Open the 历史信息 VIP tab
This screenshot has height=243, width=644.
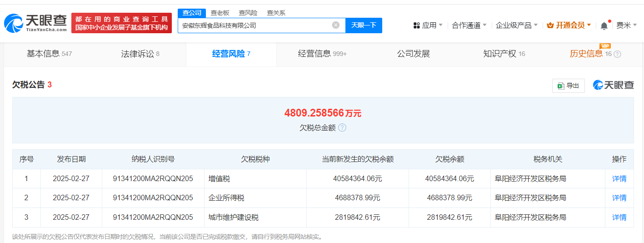[x=591, y=54]
